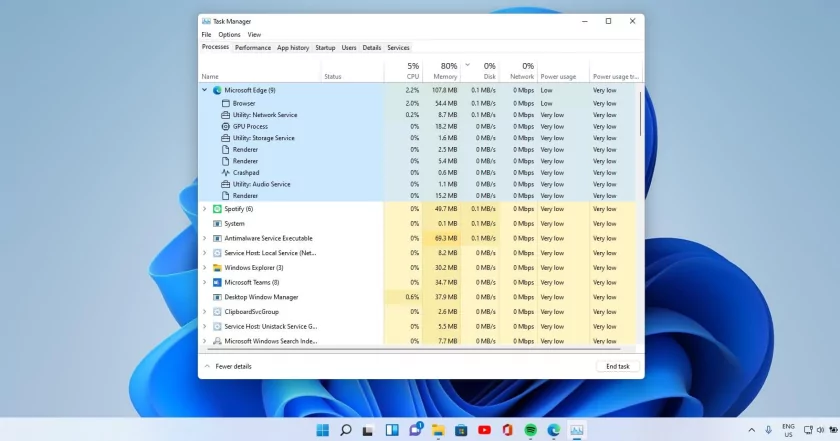Viewport: 840px width, 441px height.
Task: Open Spotify from the taskbar
Action: coord(531,430)
